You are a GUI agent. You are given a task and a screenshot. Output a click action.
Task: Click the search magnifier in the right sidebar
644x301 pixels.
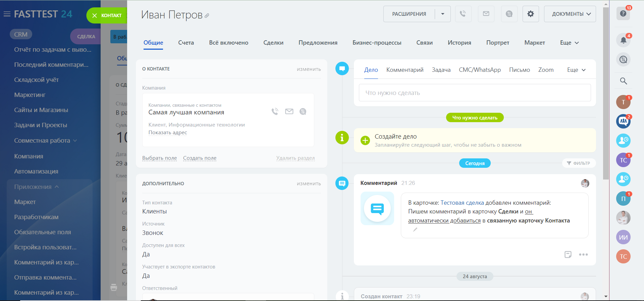coord(623,81)
